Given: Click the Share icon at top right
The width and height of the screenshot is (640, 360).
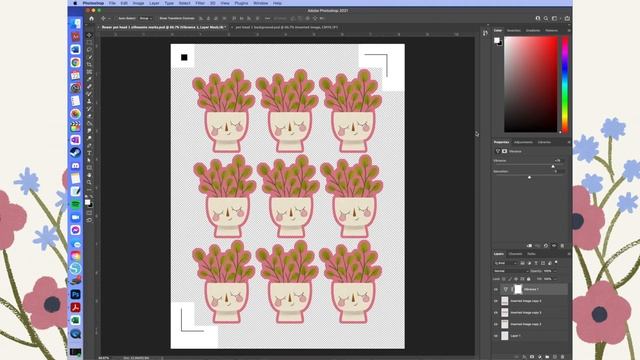Looking at the screenshot, I should (567, 18).
